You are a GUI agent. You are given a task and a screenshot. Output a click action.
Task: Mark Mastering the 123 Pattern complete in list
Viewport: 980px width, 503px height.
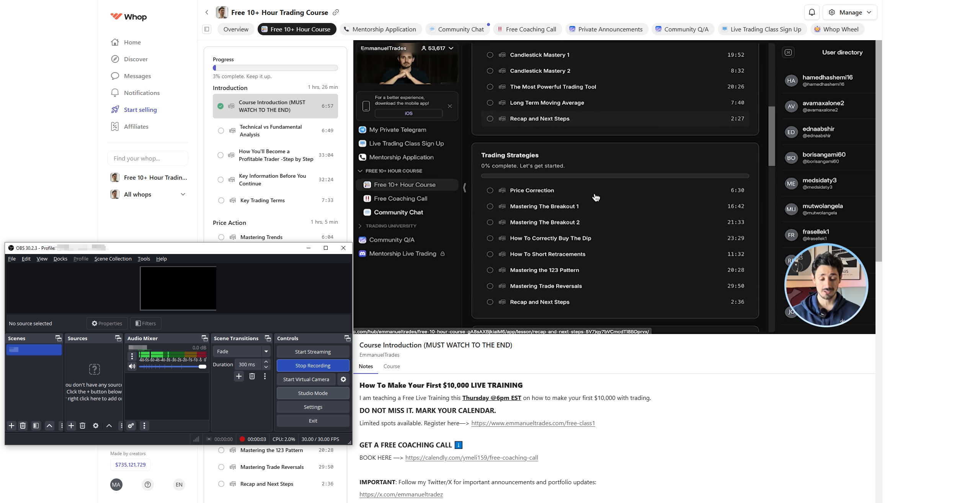coord(221,450)
